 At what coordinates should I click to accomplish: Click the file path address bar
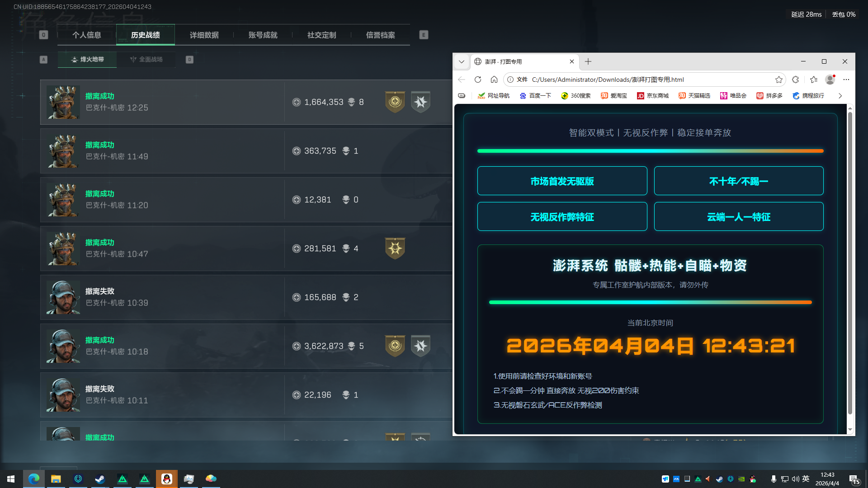click(x=633, y=80)
